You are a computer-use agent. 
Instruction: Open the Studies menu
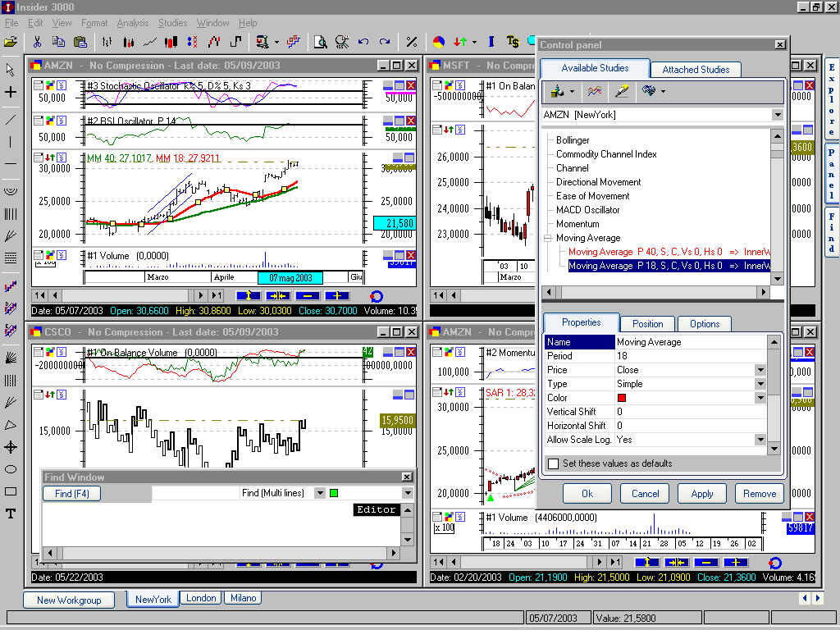tap(172, 23)
